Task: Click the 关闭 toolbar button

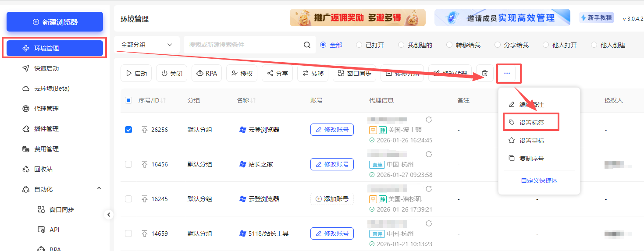Action: pyautogui.click(x=172, y=74)
